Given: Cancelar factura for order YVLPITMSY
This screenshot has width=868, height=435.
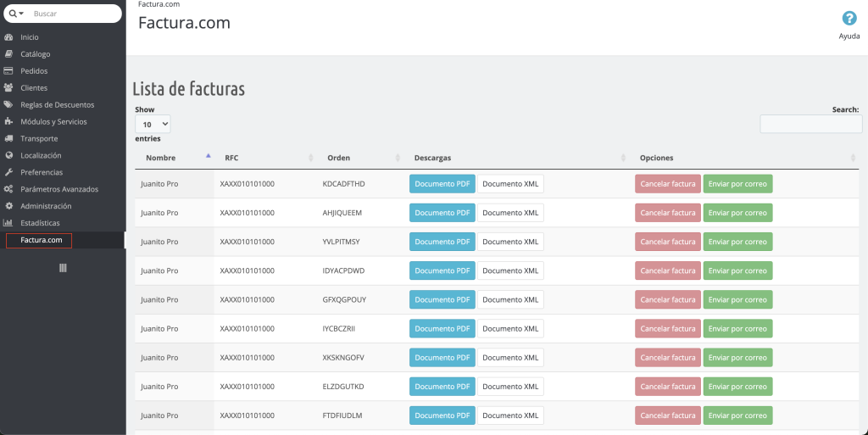Looking at the screenshot, I should [x=668, y=242].
